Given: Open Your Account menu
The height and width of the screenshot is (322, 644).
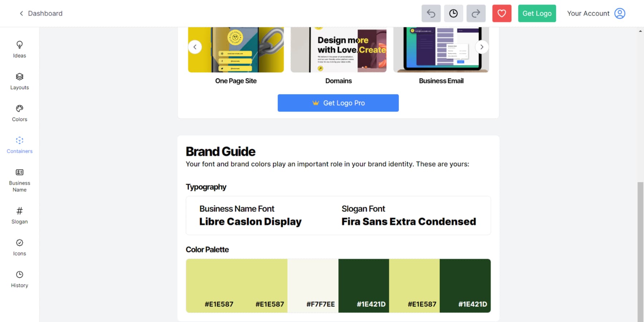Looking at the screenshot, I should tap(596, 13).
